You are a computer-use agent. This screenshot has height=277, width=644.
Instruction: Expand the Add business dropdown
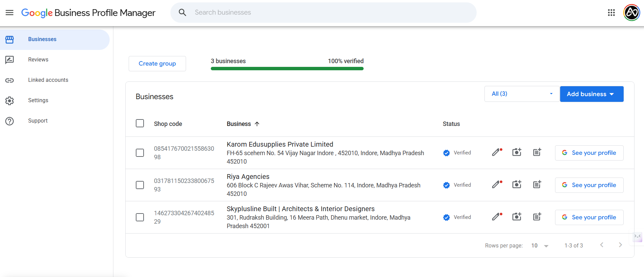592,94
